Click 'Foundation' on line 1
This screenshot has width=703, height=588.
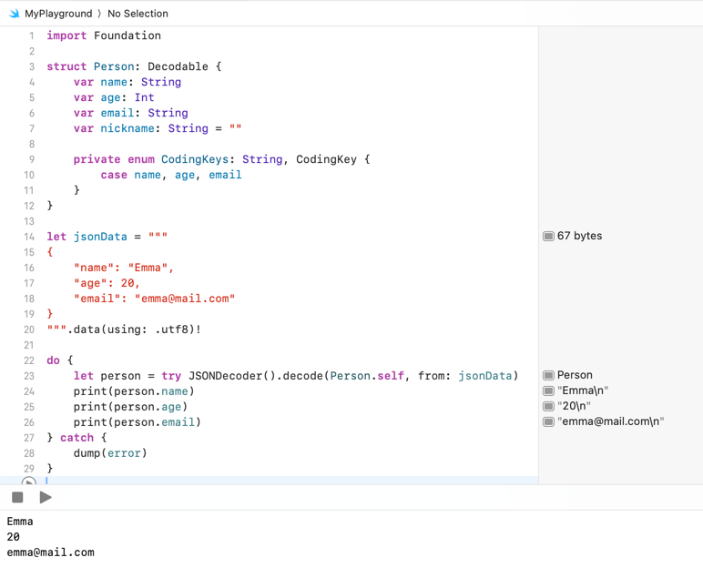pos(127,35)
